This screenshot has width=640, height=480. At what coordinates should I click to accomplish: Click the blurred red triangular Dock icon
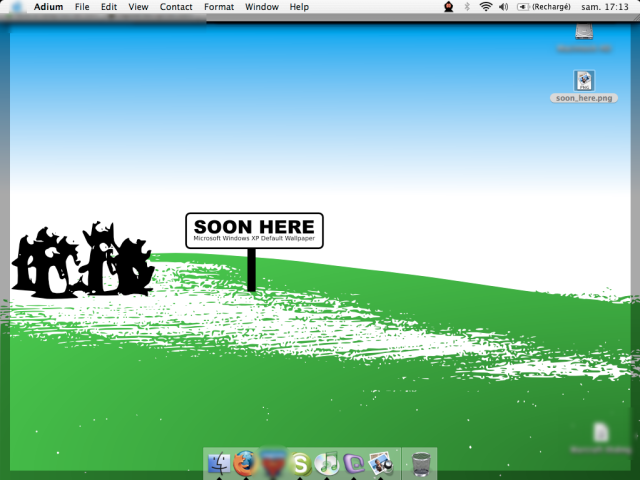pos(273,461)
